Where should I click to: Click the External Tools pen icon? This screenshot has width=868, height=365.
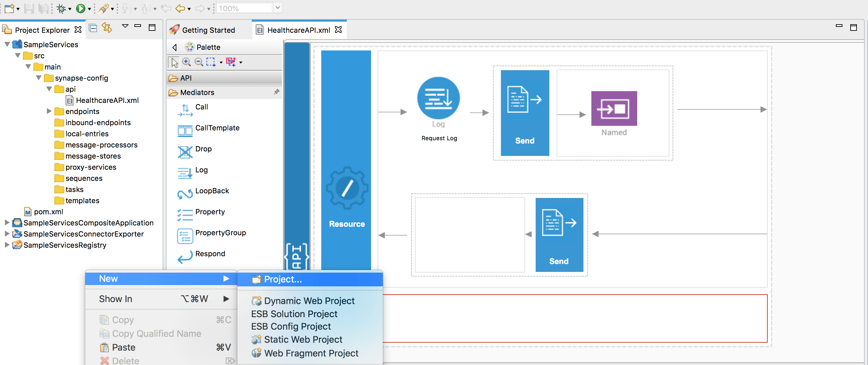pyautogui.click(x=104, y=9)
